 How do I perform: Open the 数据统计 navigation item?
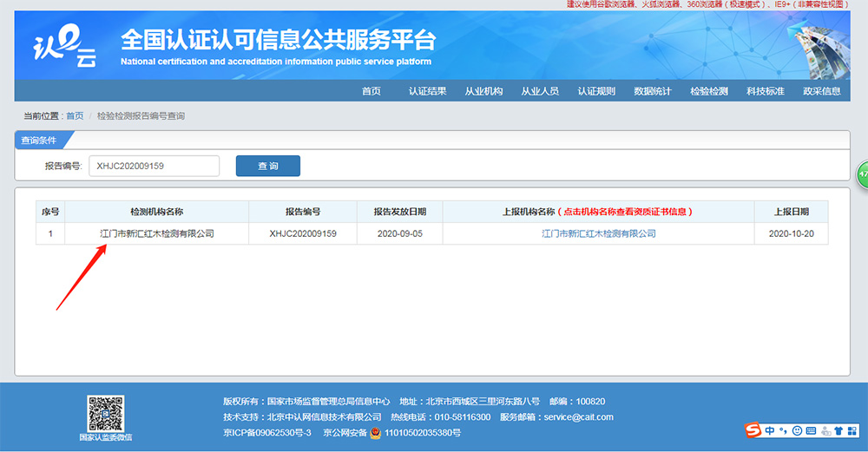click(x=653, y=91)
